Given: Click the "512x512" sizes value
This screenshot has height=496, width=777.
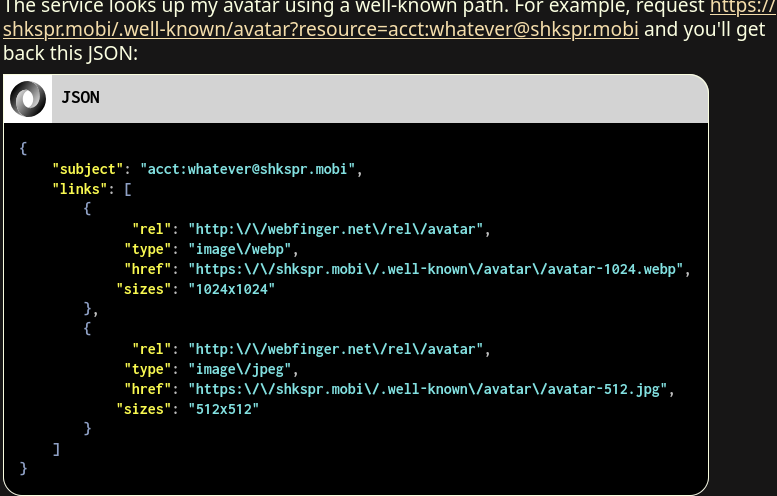Looking at the screenshot, I should tap(223, 409).
